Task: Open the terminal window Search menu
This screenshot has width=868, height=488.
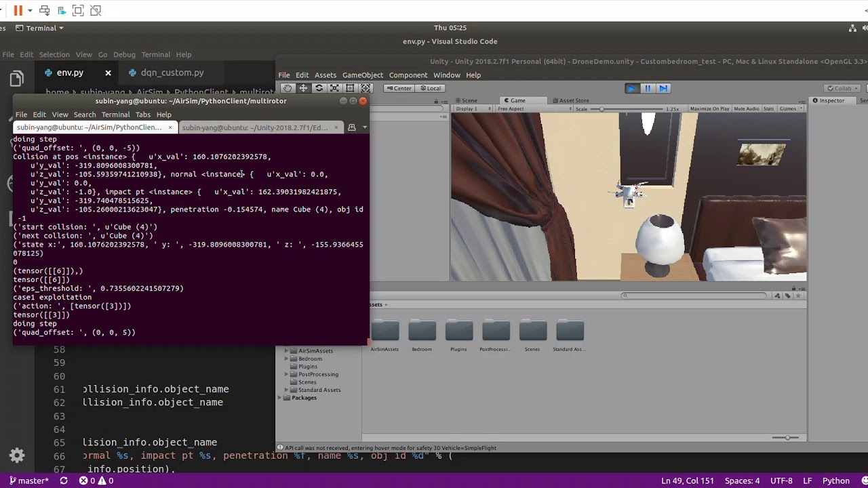Action: [85, 115]
